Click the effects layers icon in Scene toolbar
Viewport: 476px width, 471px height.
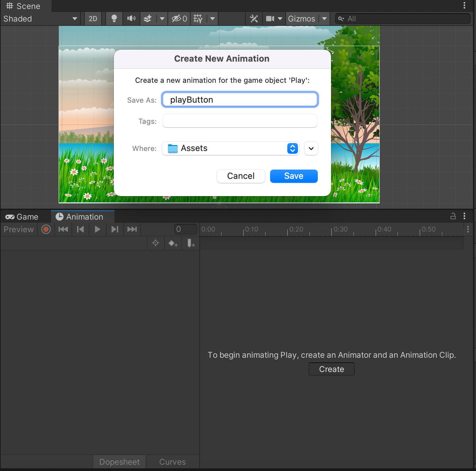point(148,19)
